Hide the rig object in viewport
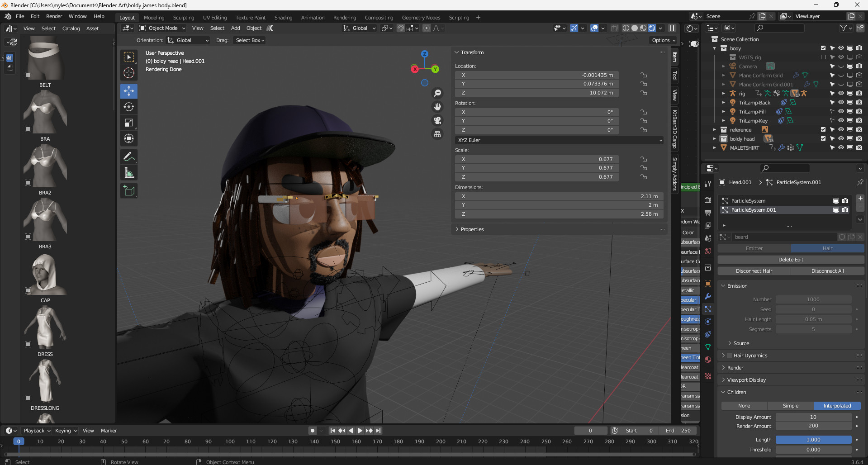Viewport: 868px width, 465px height. [x=841, y=94]
